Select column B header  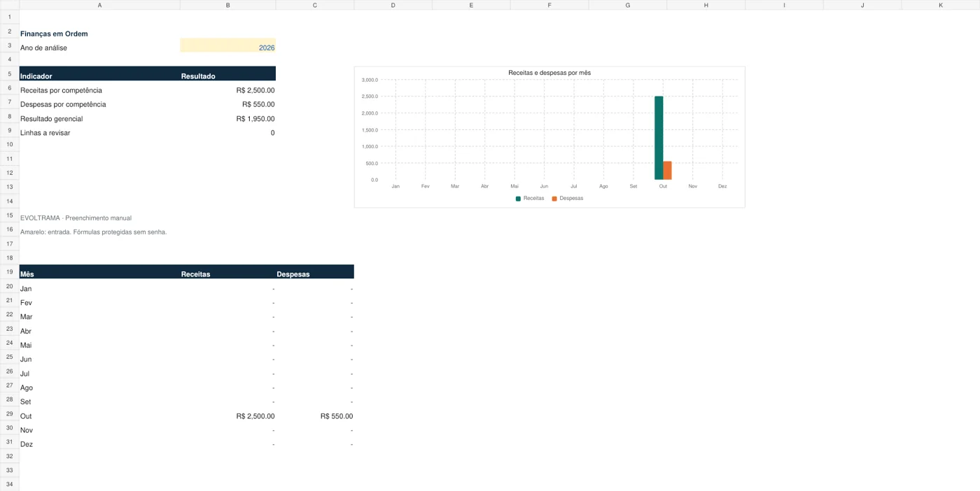point(228,5)
